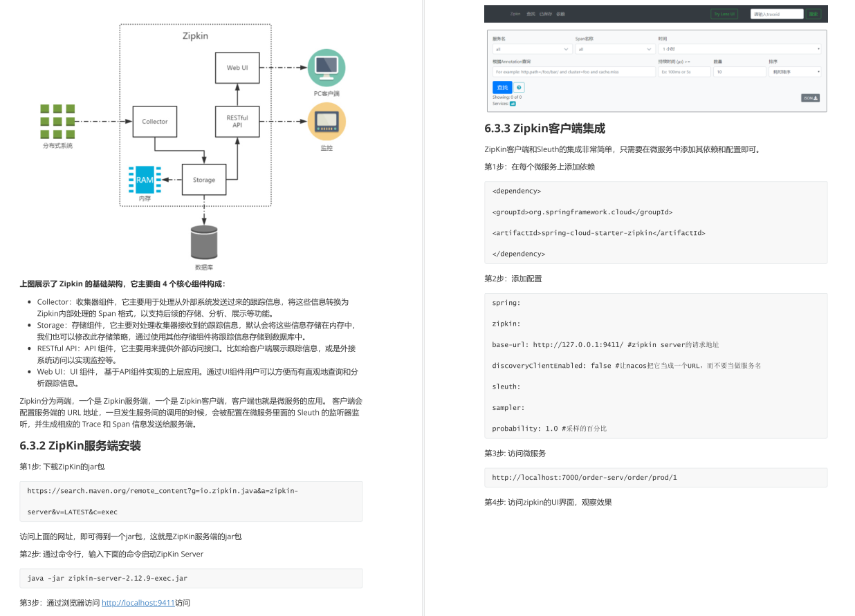855x616 pixels.
Task: Click the blue RAM 内存 chip icon
Action: pos(145,180)
